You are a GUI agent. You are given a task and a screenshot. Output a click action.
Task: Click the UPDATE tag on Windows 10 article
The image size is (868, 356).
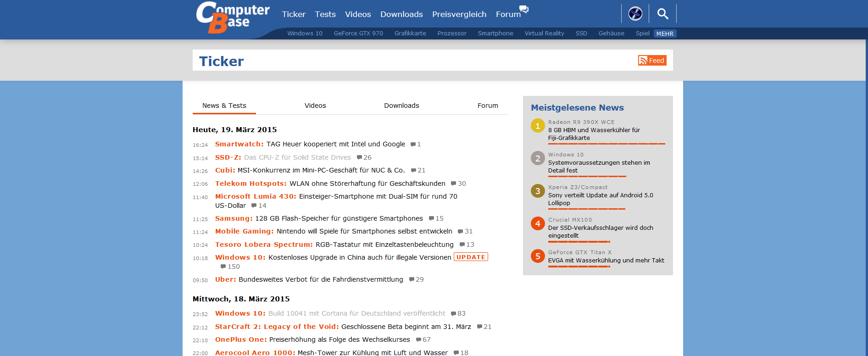pos(471,257)
